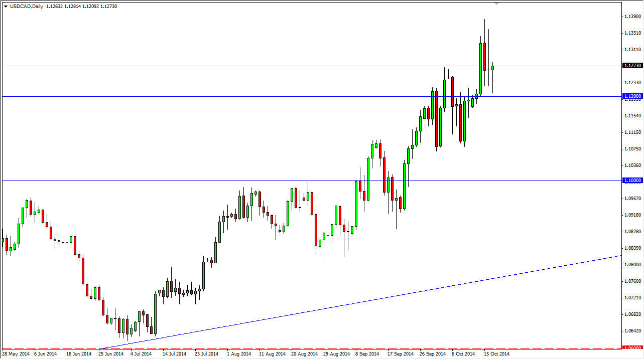Select the blue 1.10000 horizontal line tag

click(x=632, y=180)
